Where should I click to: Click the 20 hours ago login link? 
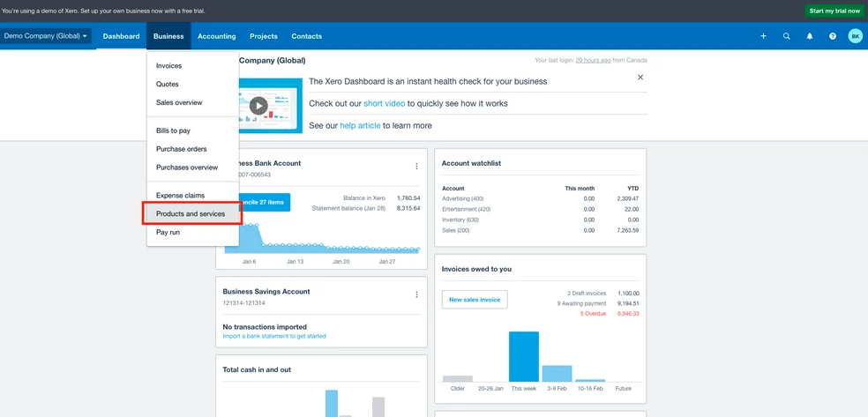[593, 60]
